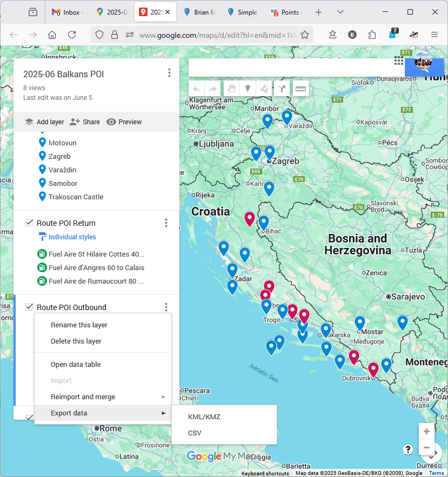Click the Firefox reload button
Image resolution: width=448 pixels, height=477 pixels.
point(72,35)
